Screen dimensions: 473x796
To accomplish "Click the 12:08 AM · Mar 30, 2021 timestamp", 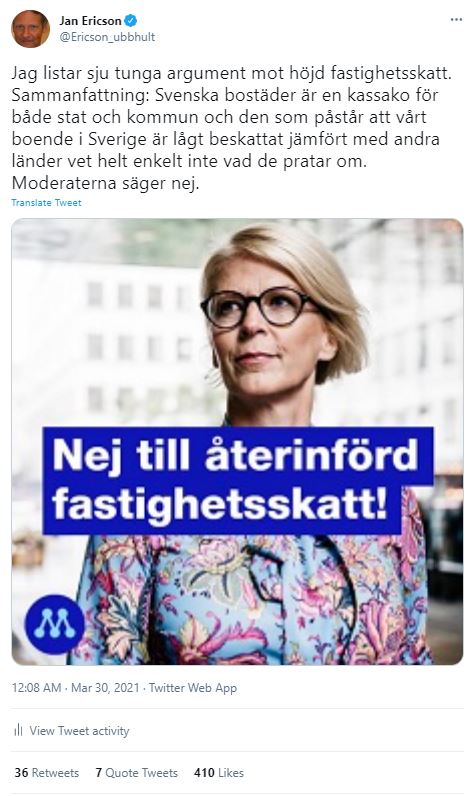I will coord(75,688).
